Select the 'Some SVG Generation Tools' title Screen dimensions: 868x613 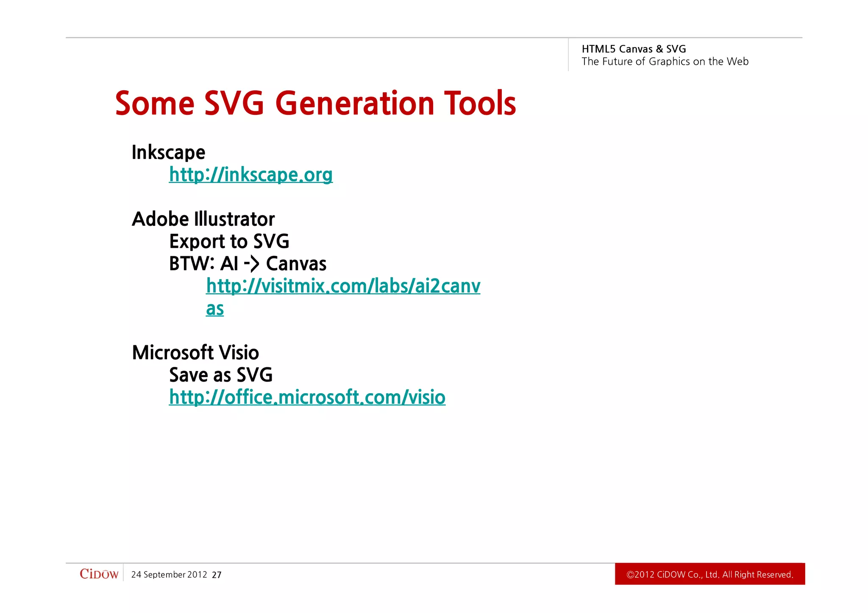point(315,103)
